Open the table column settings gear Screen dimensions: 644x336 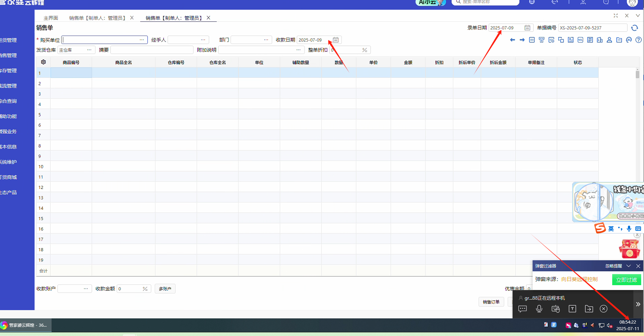pos(43,62)
